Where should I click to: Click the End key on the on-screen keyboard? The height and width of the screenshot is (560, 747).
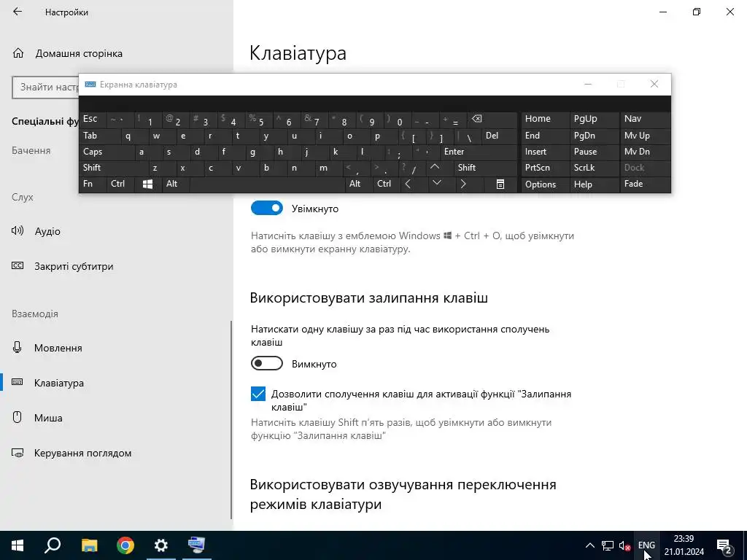pos(545,136)
